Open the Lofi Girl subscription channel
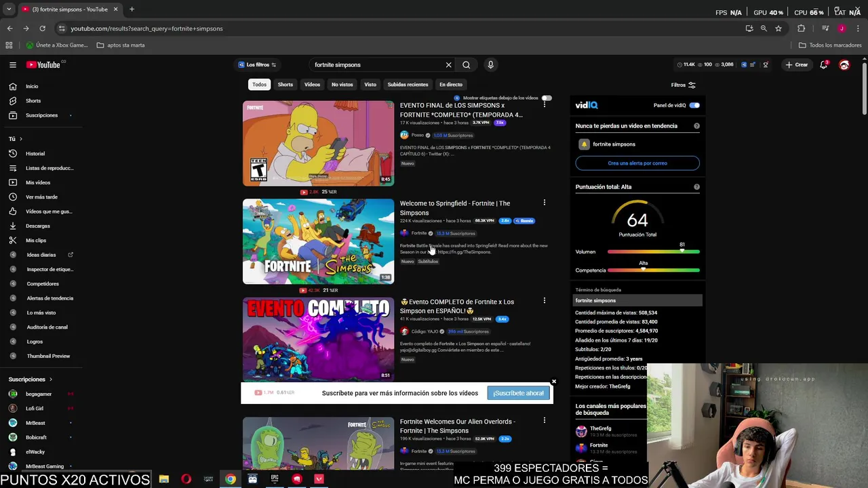Viewport: 868px width, 488px height. [x=35, y=409]
